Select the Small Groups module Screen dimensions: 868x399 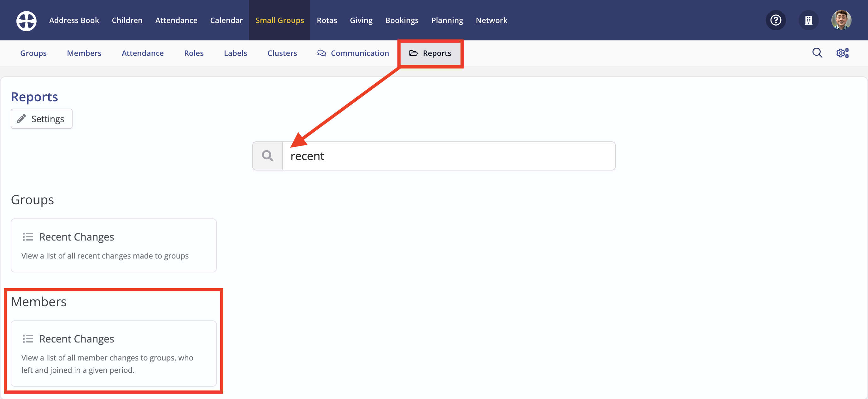coord(280,20)
